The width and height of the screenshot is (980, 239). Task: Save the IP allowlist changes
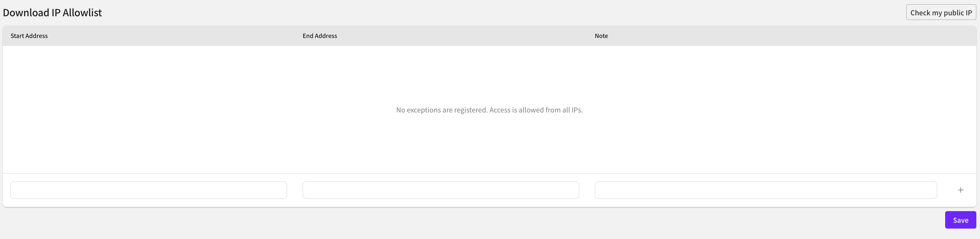(960, 220)
